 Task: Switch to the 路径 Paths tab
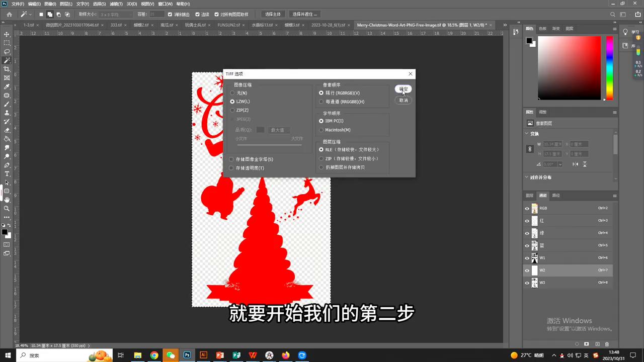coord(556,195)
